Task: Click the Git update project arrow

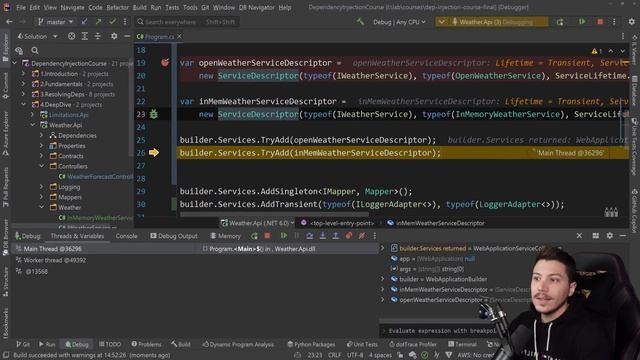Action: pos(84,22)
